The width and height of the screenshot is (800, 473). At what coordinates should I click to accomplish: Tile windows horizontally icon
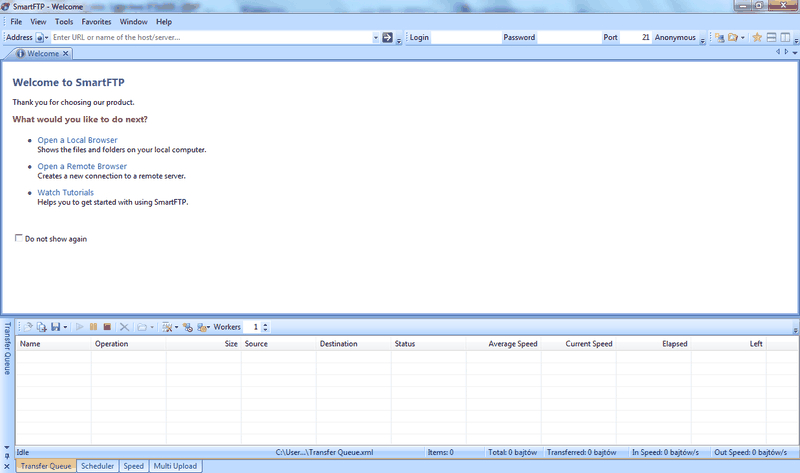771,37
